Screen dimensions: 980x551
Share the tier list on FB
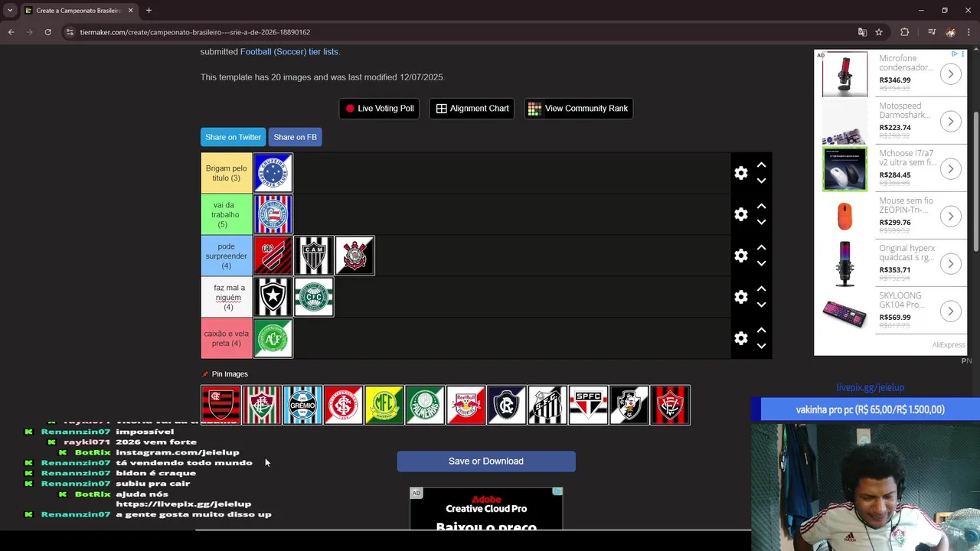[295, 137]
